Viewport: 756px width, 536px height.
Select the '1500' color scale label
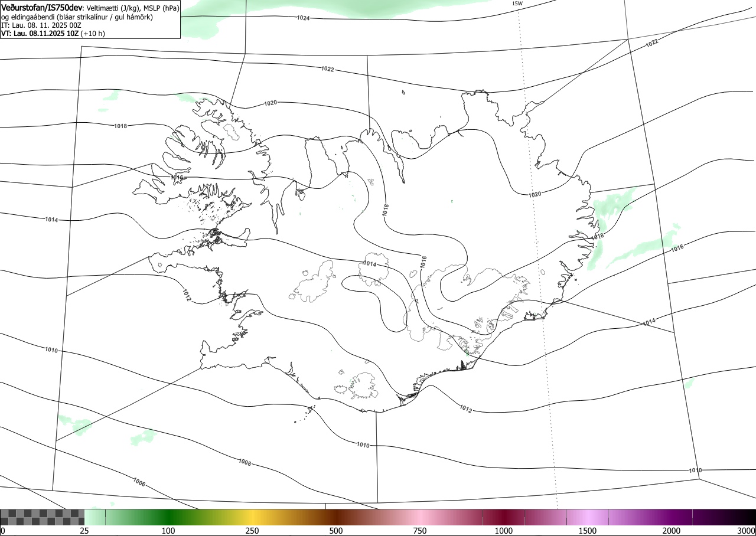[588, 531]
